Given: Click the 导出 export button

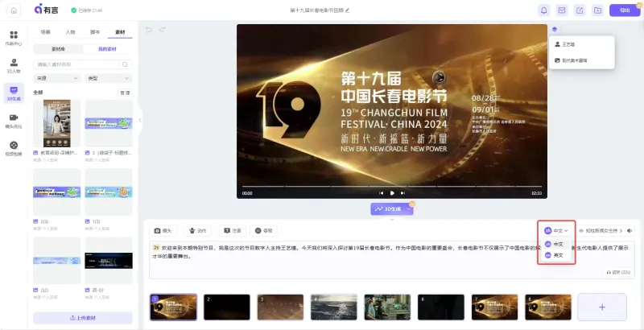Looking at the screenshot, I should 625,10.
